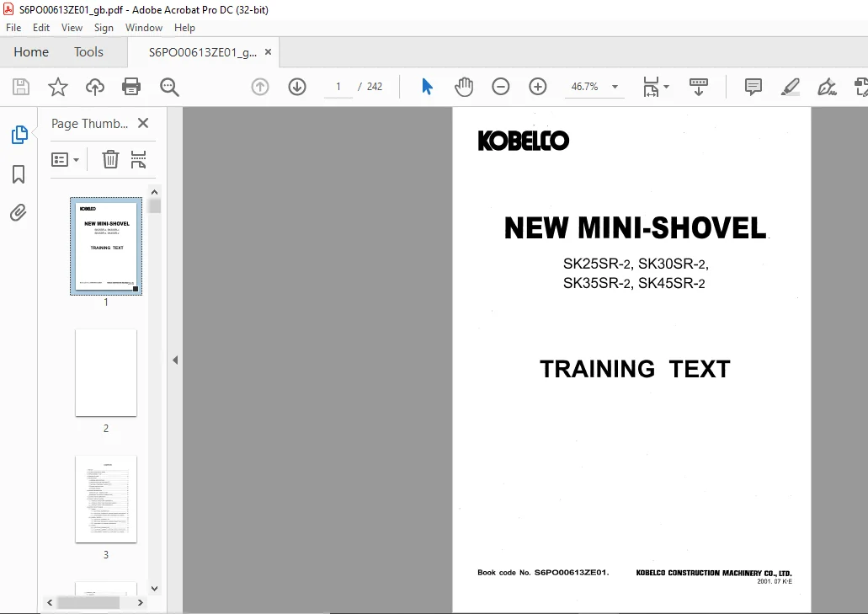Open thumbnail options dropdown menu

tap(66, 160)
